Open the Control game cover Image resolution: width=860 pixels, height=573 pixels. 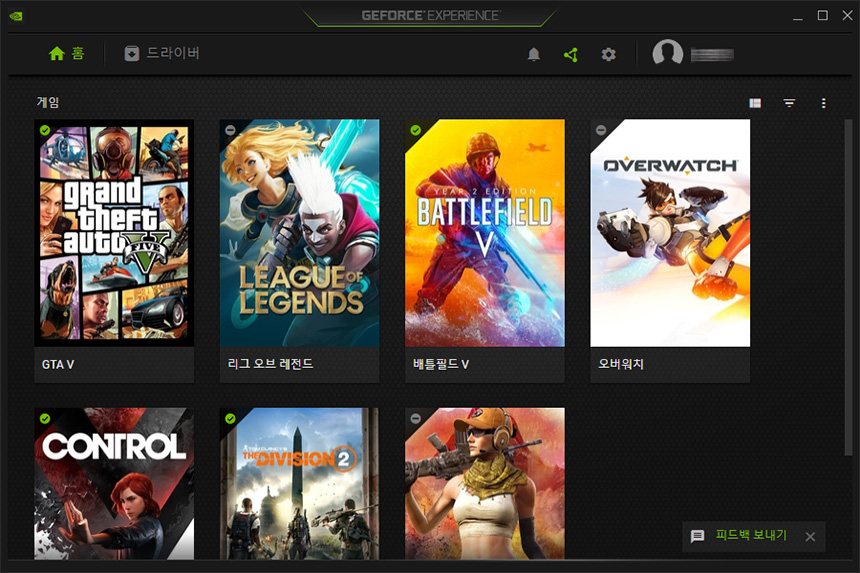(x=114, y=484)
